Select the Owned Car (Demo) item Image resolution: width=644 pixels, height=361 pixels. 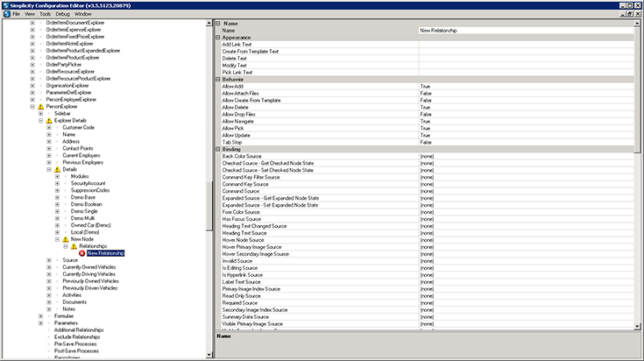point(91,225)
